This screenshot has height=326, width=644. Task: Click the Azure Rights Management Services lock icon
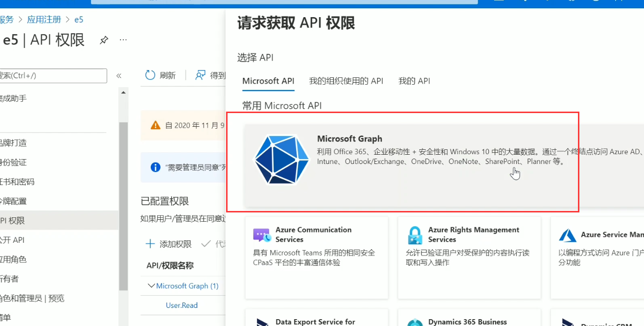point(415,235)
